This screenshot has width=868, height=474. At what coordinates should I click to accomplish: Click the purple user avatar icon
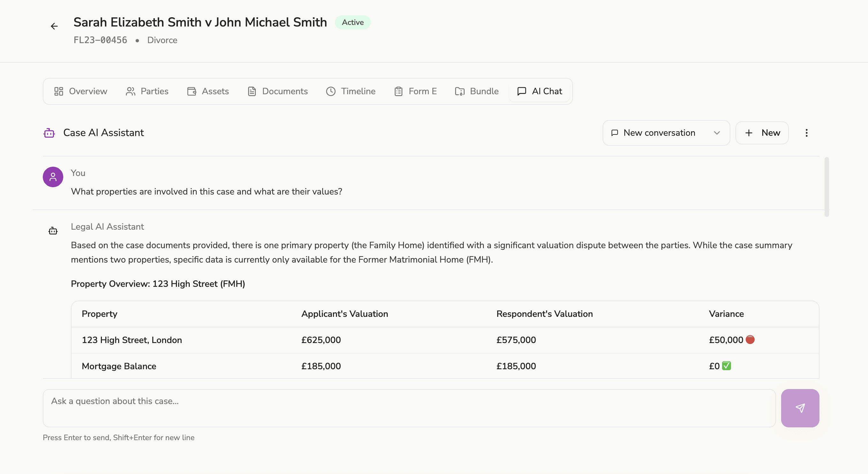pyautogui.click(x=53, y=177)
